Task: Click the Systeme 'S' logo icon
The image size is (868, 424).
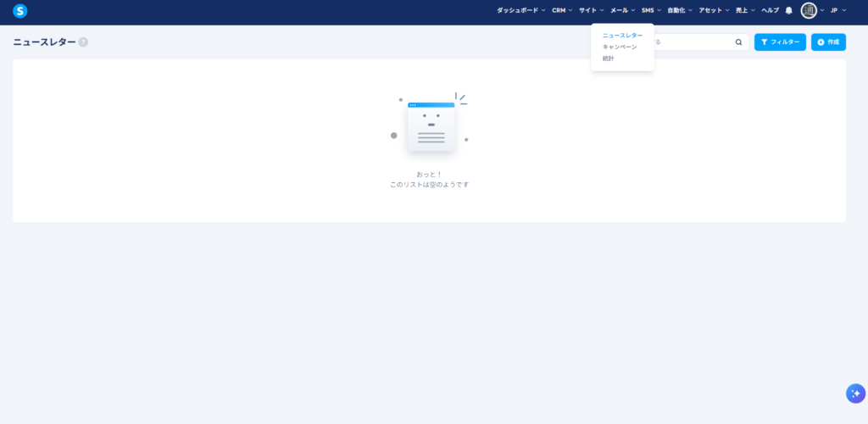Action: [x=20, y=11]
